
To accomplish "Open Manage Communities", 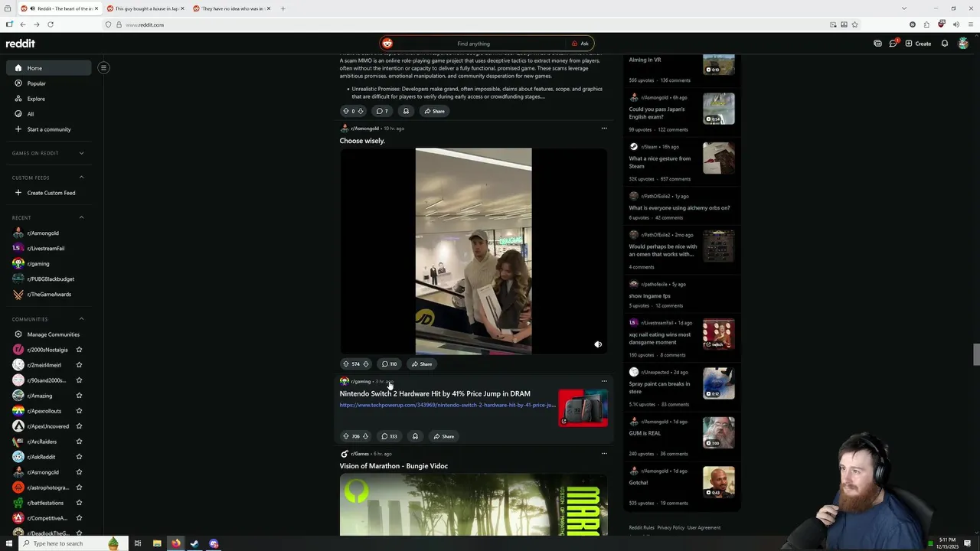I will point(48,334).
